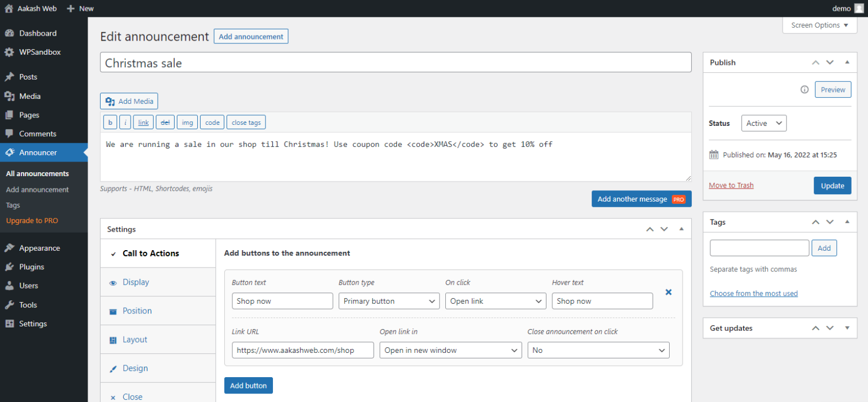Viewport: 868px width, 402px height.
Task: Click the demo user avatar
Action: pyautogui.click(x=859, y=8)
